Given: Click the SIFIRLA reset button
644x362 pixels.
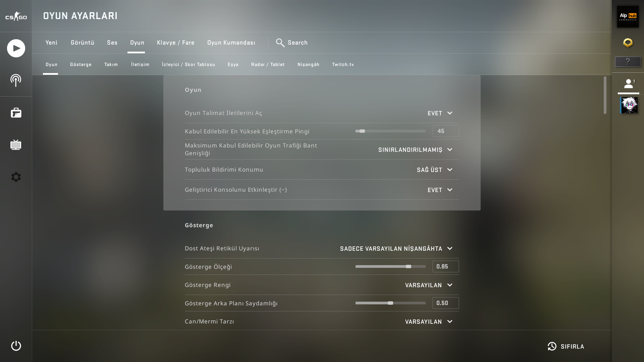Looking at the screenshot, I should (x=566, y=346).
